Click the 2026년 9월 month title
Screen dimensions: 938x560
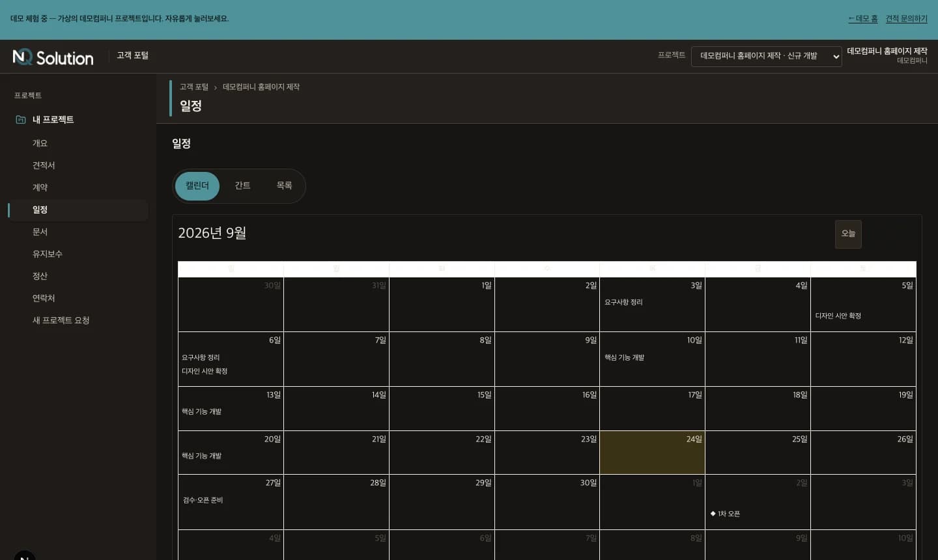click(x=212, y=233)
